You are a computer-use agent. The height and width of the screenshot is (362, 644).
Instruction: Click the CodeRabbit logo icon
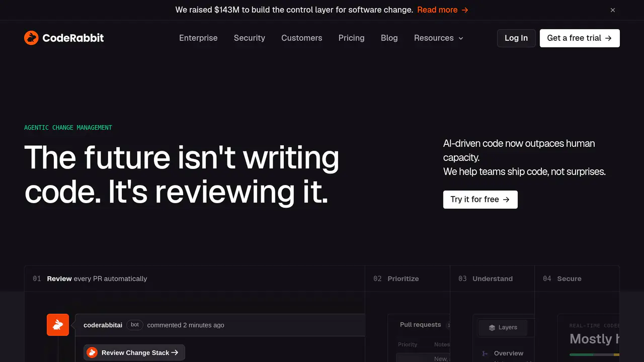(31, 38)
